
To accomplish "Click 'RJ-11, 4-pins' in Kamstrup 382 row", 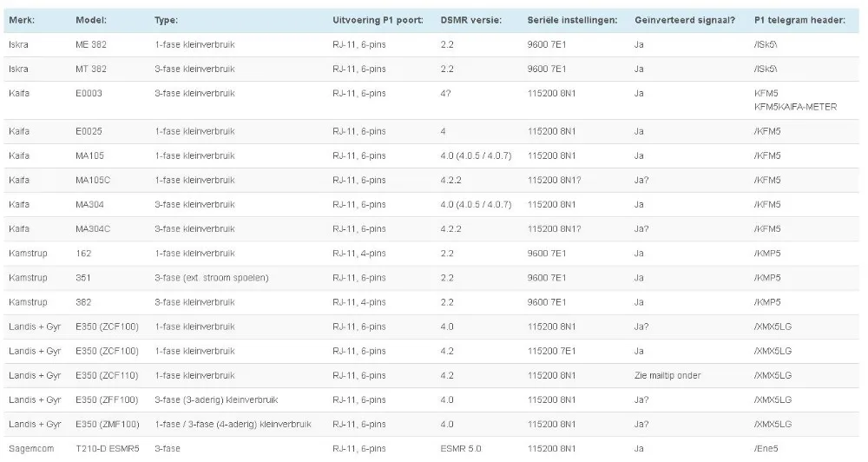I will tap(359, 302).
